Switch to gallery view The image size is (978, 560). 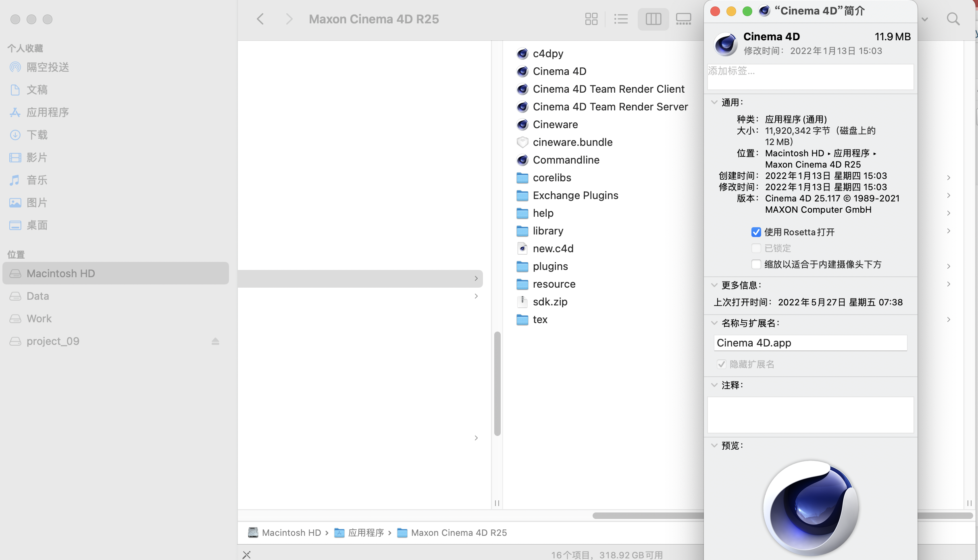(x=683, y=19)
